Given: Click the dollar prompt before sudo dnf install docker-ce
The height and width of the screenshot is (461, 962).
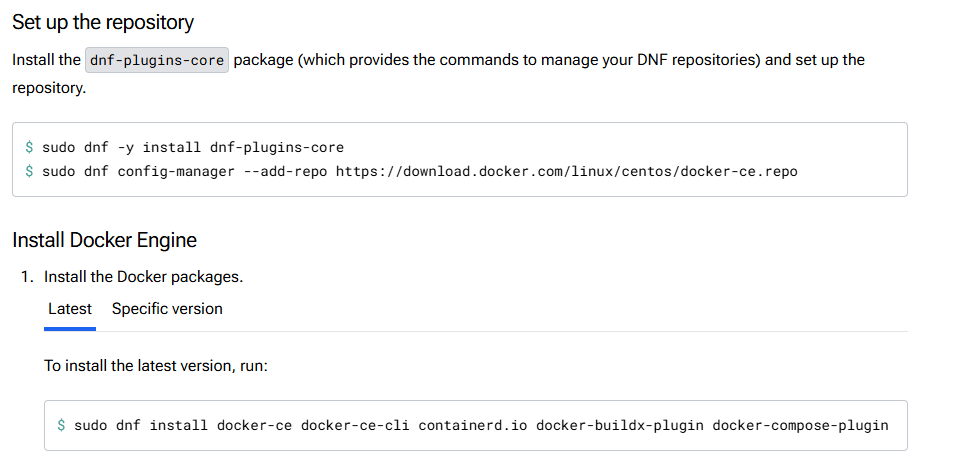Looking at the screenshot, I should (x=62, y=425).
